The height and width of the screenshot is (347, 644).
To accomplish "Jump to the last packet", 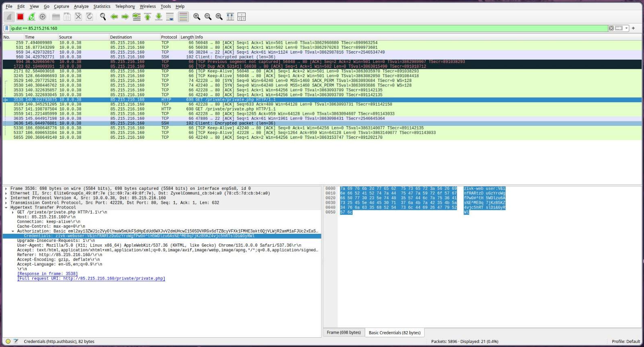I will pyautogui.click(x=159, y=17).
